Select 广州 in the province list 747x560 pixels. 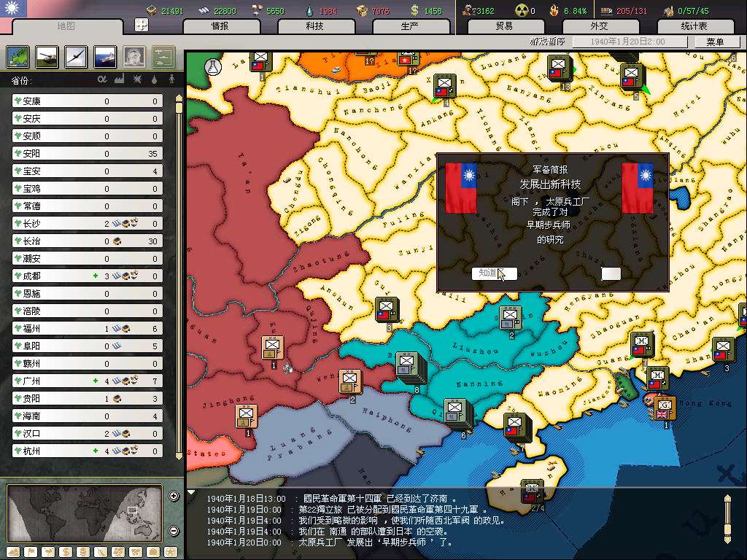[88, 381]
